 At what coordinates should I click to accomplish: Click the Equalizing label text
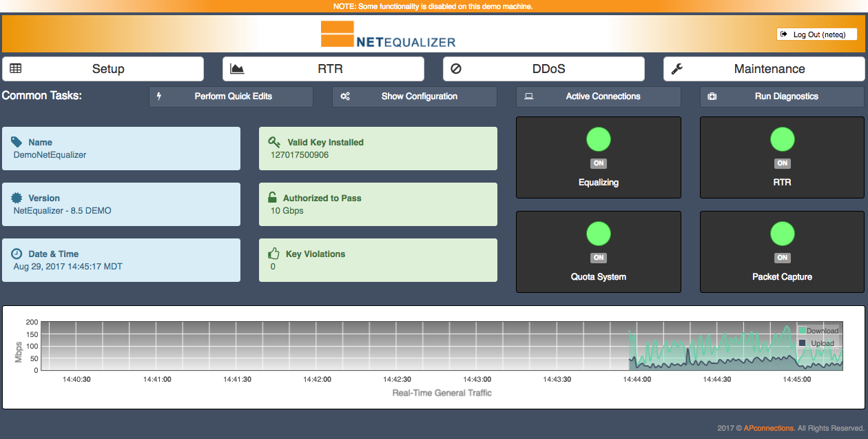tap(599, 183)
